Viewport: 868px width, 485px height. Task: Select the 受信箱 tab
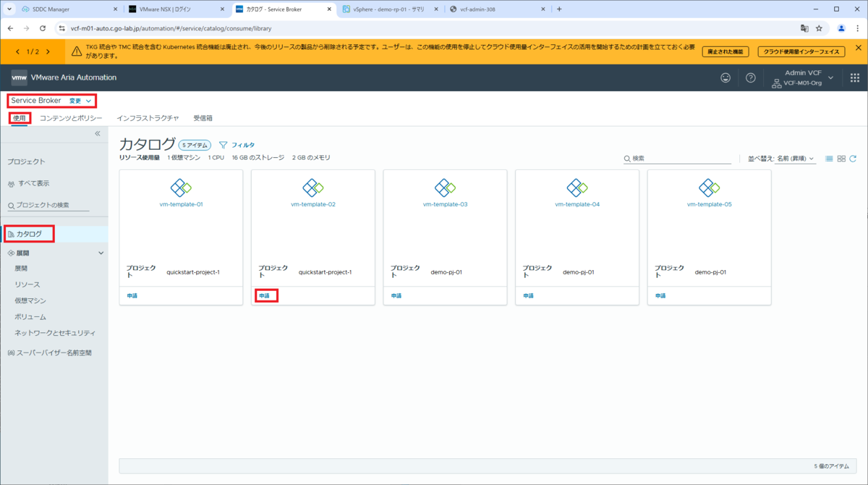(x=203, y=118)
